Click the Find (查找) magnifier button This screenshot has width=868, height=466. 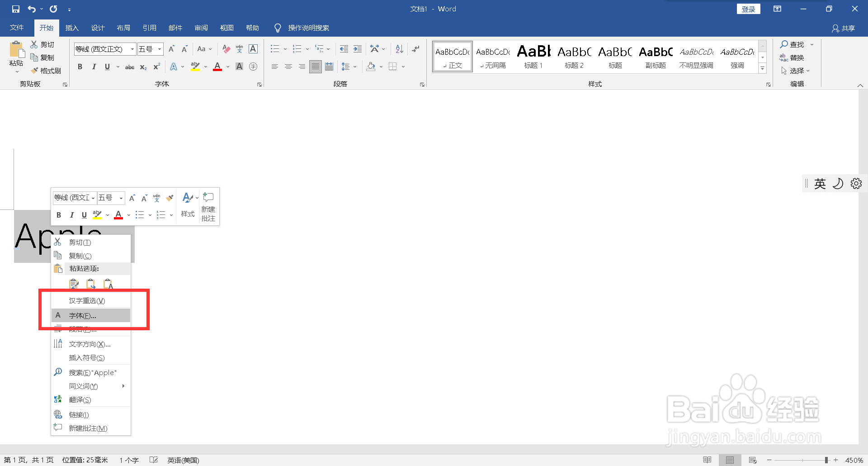click(x=792, y=44)
